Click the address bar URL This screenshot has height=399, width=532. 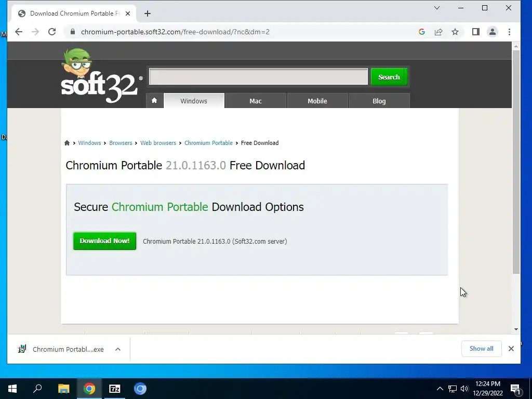coord(175,32)
